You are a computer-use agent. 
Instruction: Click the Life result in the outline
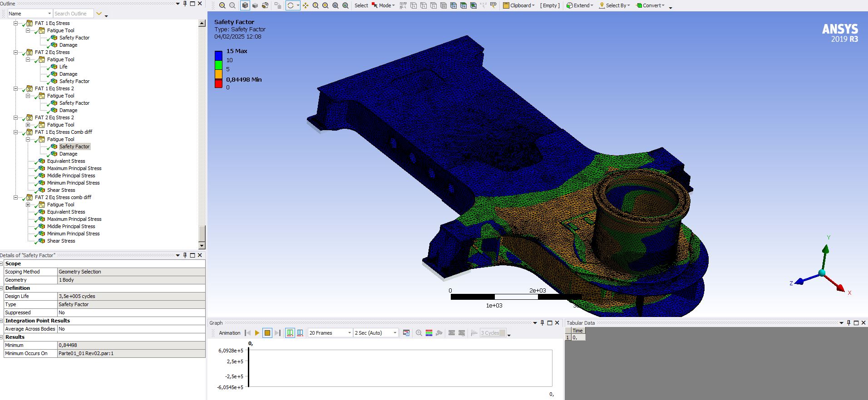coord(63,67)
